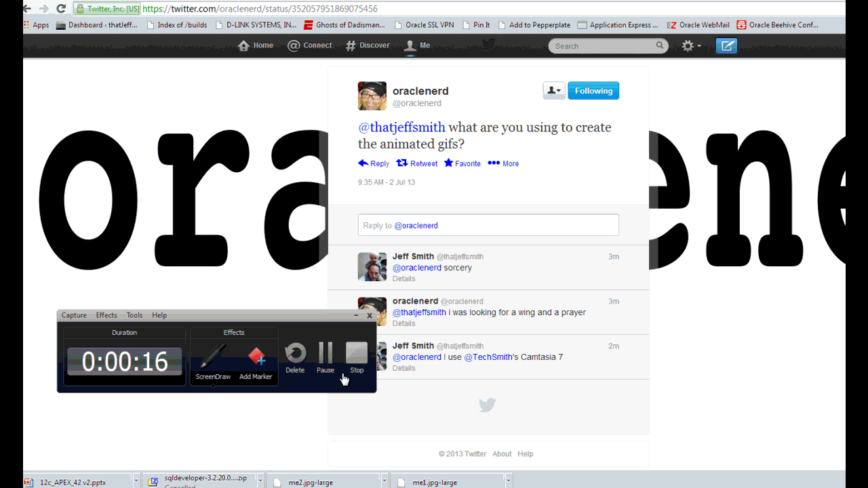The height and width of the screenshot is (488, 868).
Task: Open the Pin It bookmarklet
Action: coord(476,25)
